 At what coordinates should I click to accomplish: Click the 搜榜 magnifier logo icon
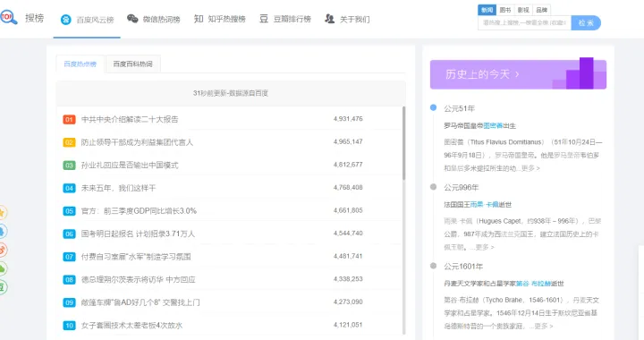pyautogui.click(x=8, y=17)
